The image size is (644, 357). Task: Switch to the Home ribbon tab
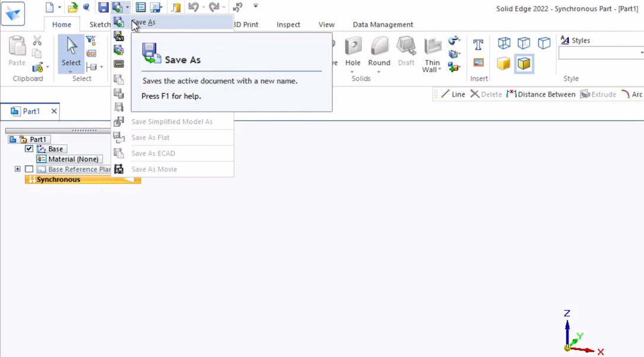coord(62,25)
